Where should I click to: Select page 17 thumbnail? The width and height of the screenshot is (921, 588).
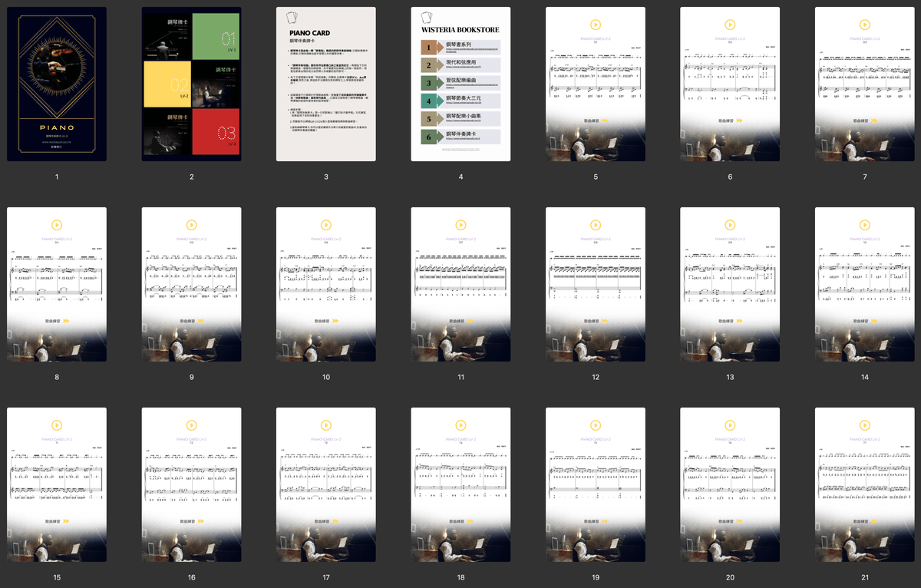326,485
